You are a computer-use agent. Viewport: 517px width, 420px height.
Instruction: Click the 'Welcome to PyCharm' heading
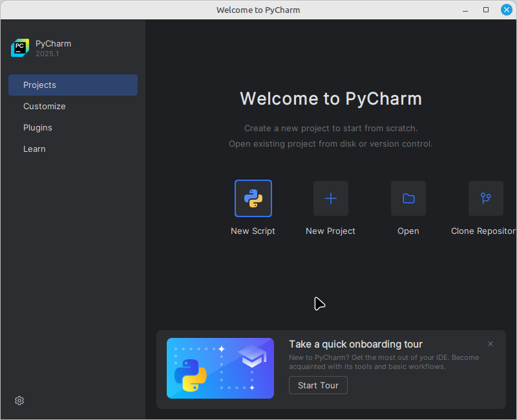point(331,99)
